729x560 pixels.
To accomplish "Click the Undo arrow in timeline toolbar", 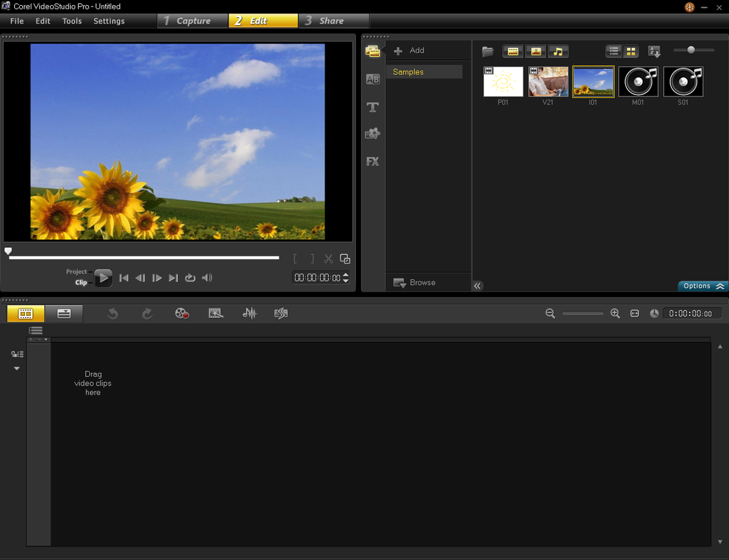I will [x=113, y=314].
